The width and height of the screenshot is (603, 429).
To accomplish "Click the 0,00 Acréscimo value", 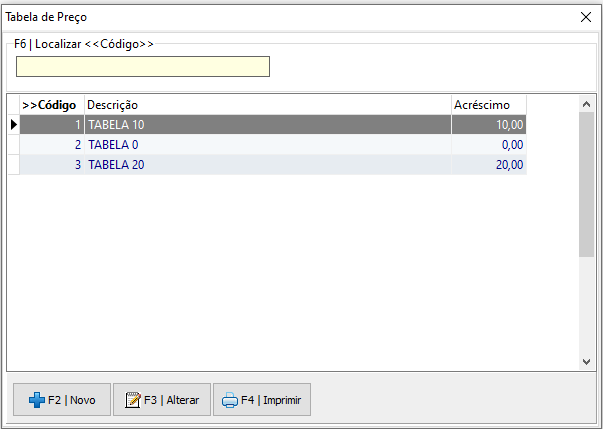I will pos(511,145).
